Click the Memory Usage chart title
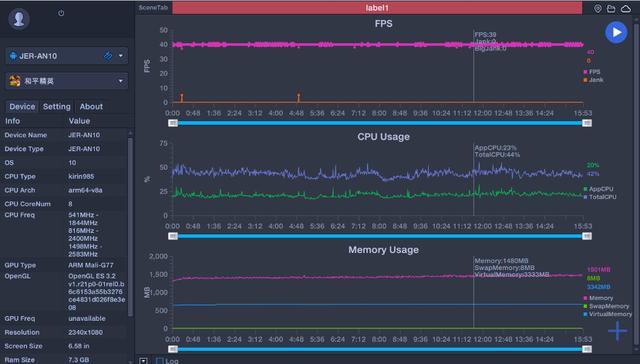 tap(383, 250)
